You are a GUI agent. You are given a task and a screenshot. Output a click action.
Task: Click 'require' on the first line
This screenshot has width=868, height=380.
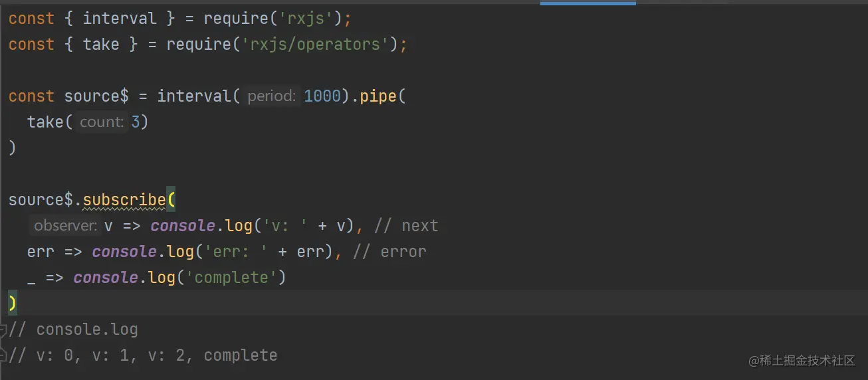(x=236, y=19)
